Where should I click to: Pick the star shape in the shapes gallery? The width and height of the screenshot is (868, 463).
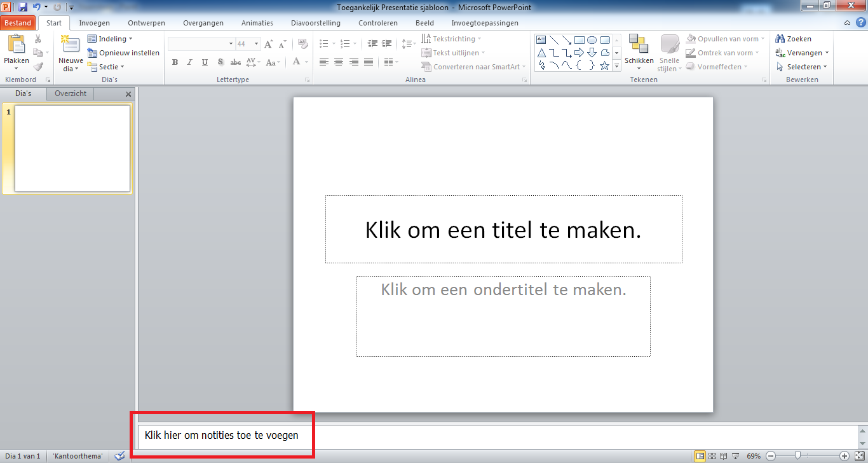pyautogui.click(x=605, y=65)
